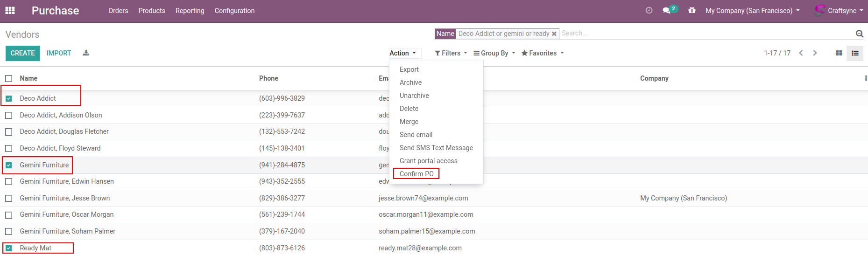Expand the Group By dropdown

coord(494,53)
